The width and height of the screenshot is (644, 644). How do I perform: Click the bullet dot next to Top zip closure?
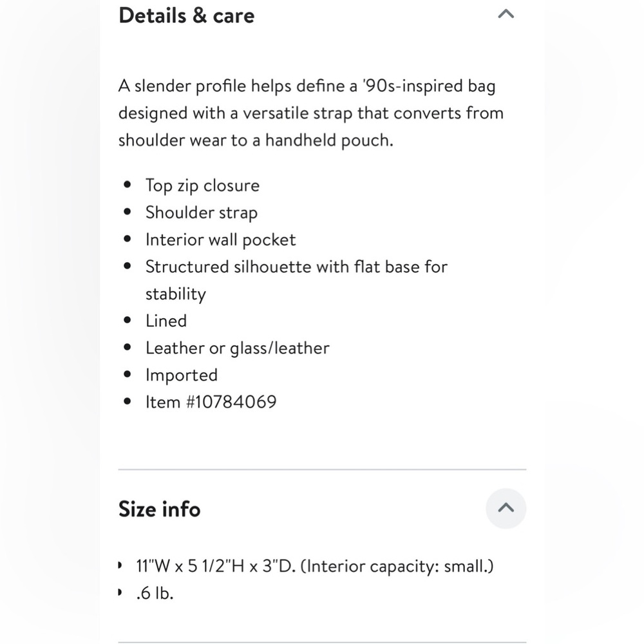point(128,184)
